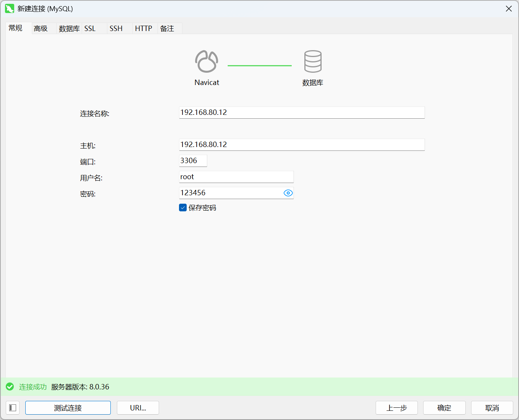
Task: Select the HTTP tab
Action: pos(143,28)
